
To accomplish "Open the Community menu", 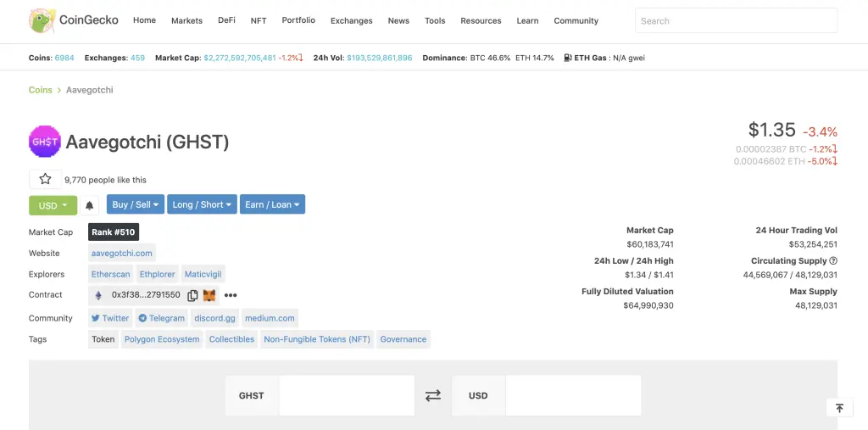I will point(576,20).
